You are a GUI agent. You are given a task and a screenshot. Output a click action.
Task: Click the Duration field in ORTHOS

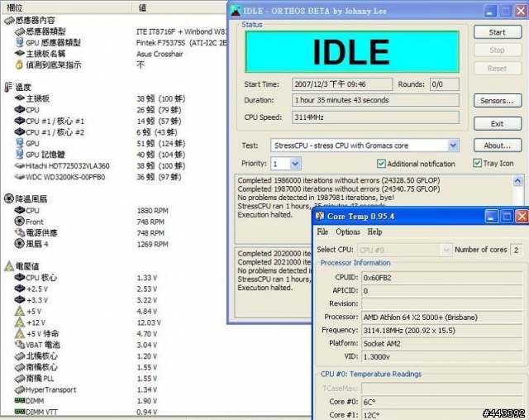[x=375, y=100]
